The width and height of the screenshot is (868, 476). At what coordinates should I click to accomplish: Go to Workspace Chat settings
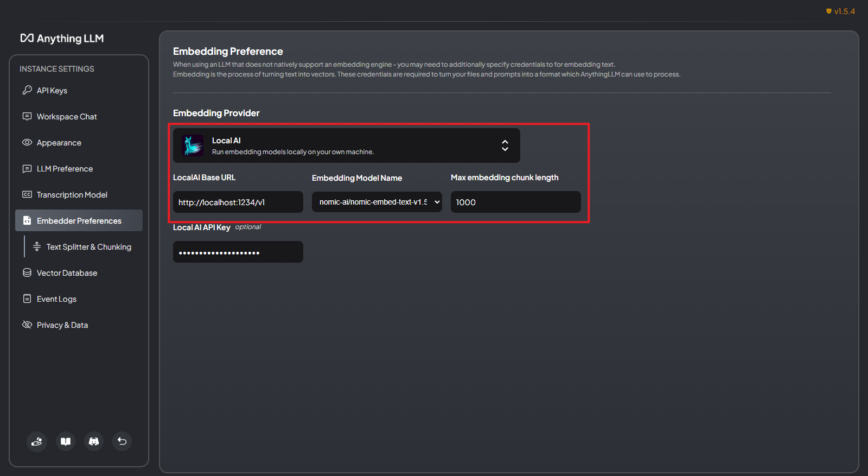pos(79,116)
